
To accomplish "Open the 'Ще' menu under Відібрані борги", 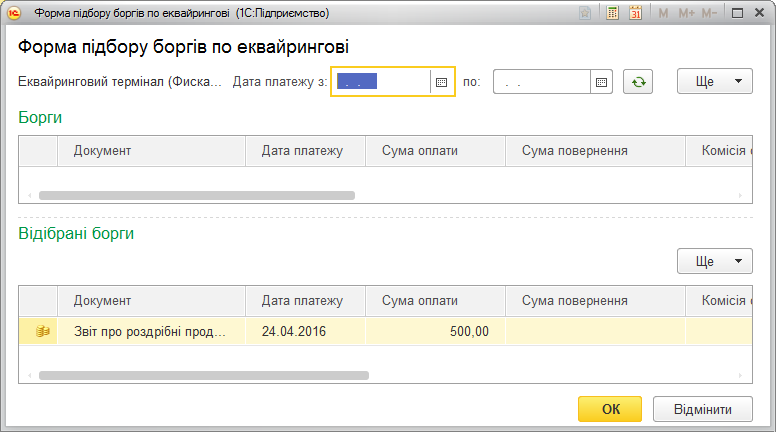I will coord(715,261).
